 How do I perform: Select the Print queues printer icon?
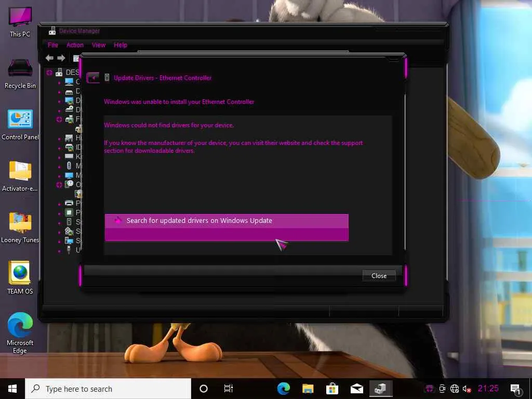coord(69,203)
